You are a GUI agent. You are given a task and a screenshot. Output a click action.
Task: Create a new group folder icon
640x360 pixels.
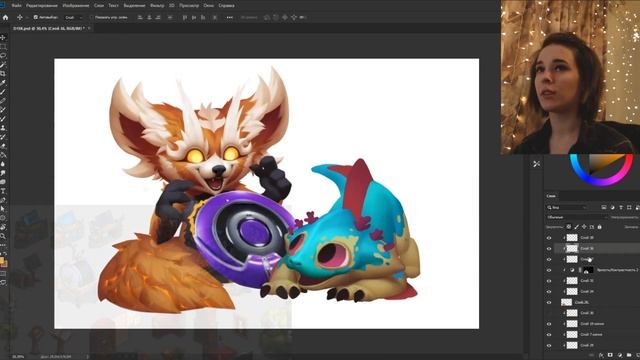click(629, 355)
